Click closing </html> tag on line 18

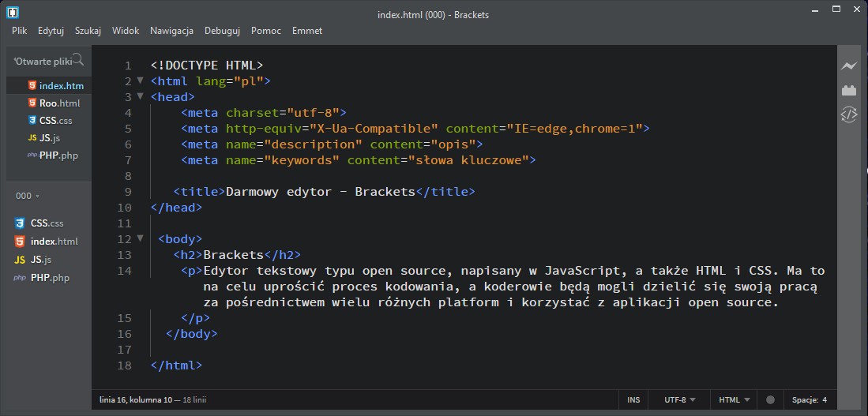pos(177,365)
